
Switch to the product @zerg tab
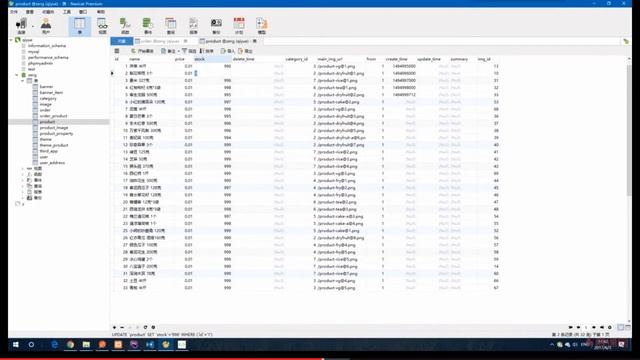[x=229, y=41]
